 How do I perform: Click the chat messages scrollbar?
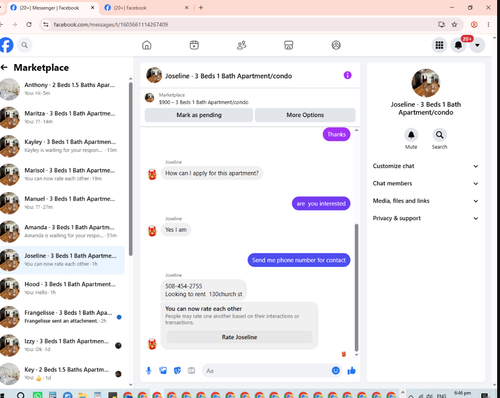tap(356, 287)
